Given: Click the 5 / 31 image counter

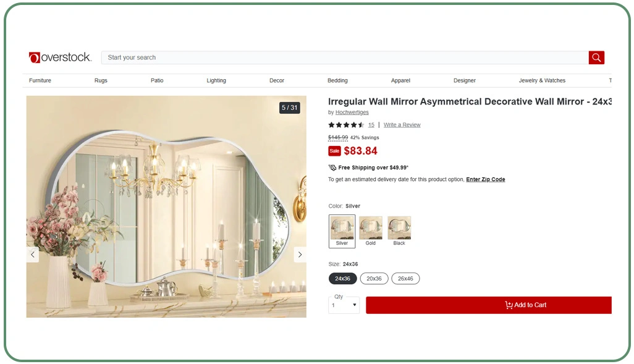Looking at the screenshot, I should (289, 108).
